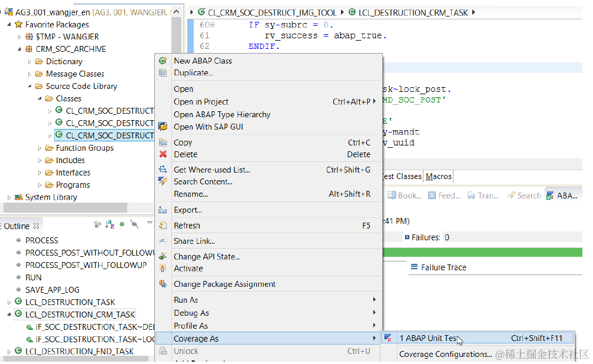Select PROCESS_POST_WITH_FOLLOWUP in Outline
The width and height of the screenshot is (593, 364).
86,265
